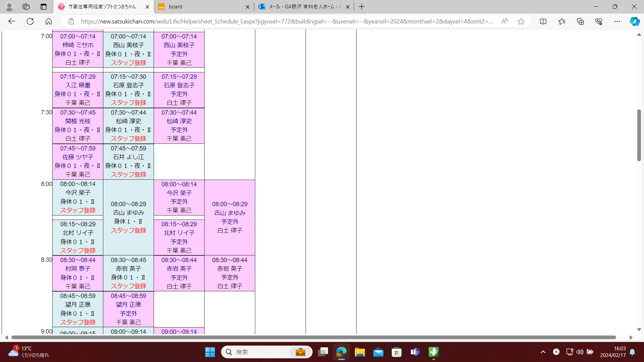Show hidden icons in system tray
This screenshot has width=644, height=362.
tap(543, 352)
